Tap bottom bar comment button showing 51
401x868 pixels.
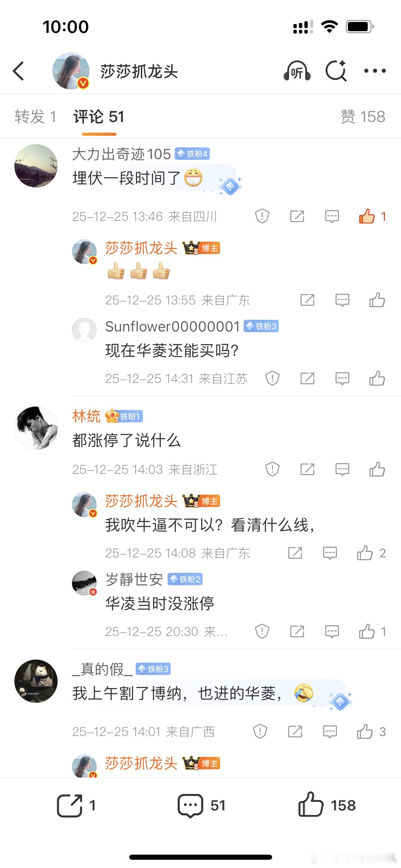click(x=201, y=805)
